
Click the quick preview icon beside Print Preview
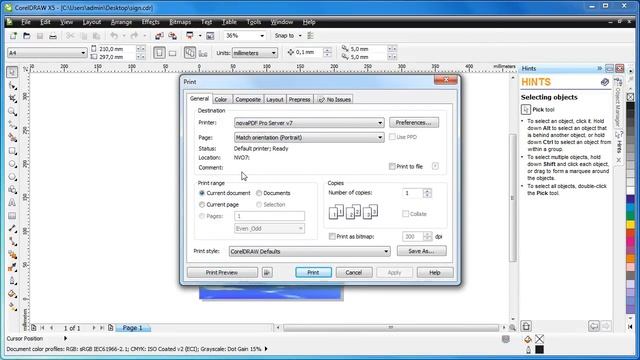(x=267, y=272)
